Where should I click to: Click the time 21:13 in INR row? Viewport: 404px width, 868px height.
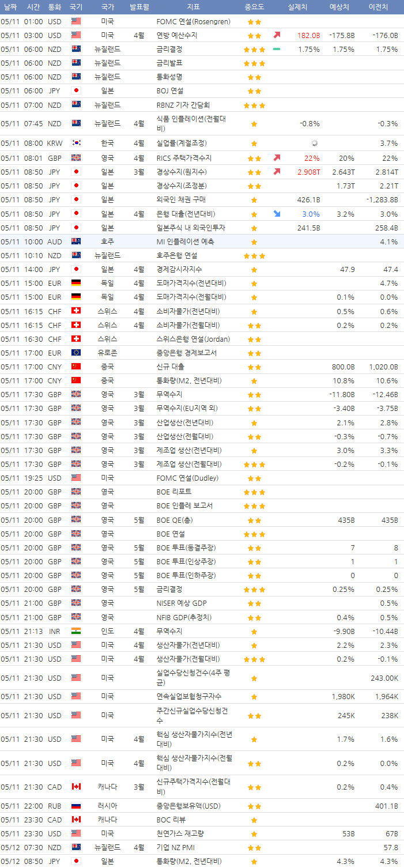[x=33, y=631]
